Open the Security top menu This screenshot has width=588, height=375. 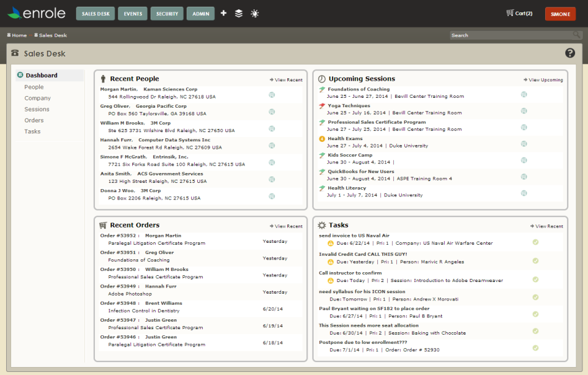pos(167,13)
